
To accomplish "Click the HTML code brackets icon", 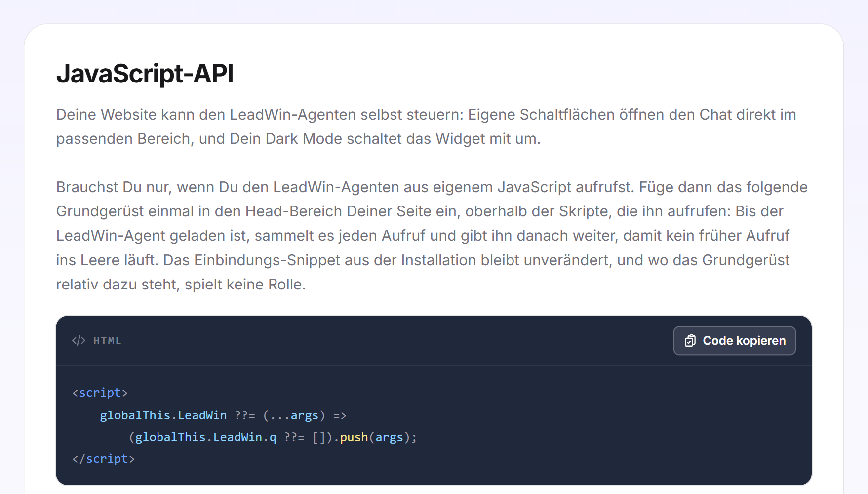I will [79, 341].
